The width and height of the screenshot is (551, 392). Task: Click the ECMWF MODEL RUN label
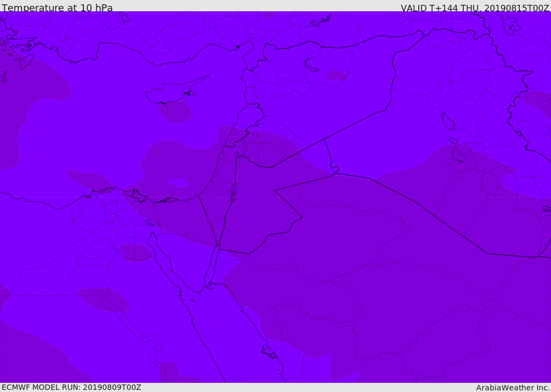71,387
